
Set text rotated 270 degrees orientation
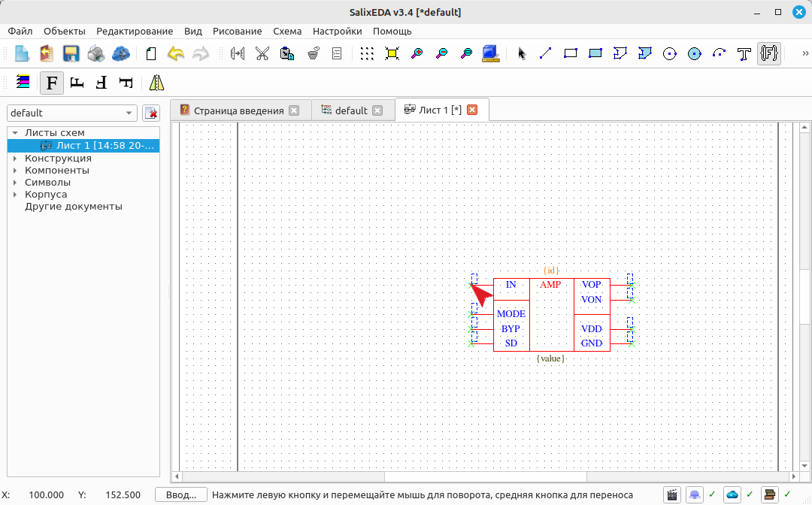point(126,82)
